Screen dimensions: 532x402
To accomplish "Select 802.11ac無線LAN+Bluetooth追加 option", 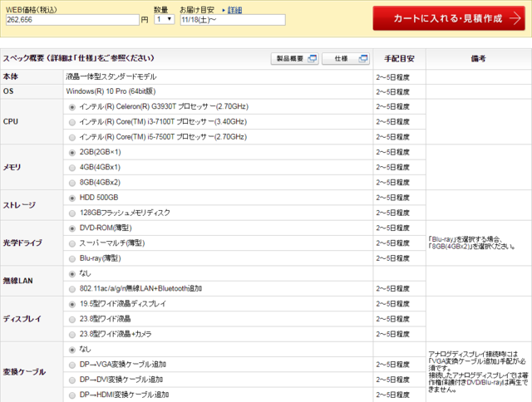I will 72,289.
